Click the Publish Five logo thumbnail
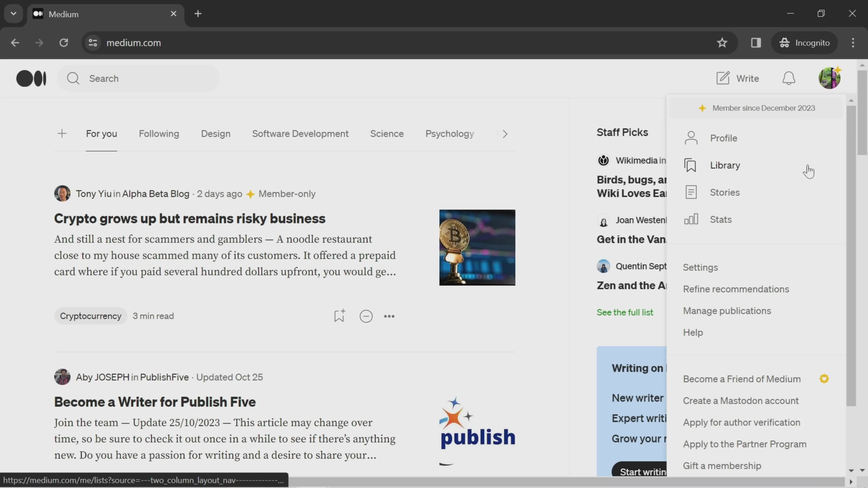The image size is (868, 488). (x=477, y=431)
